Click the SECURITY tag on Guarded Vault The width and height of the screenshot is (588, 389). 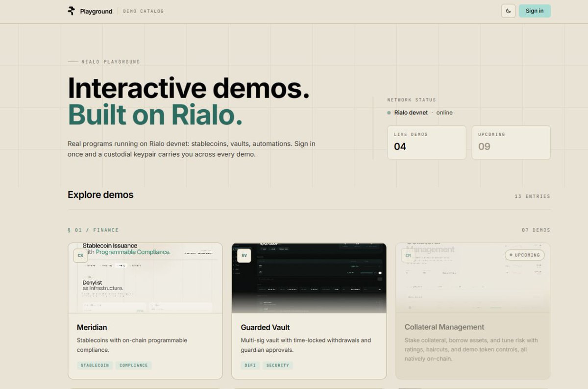278,365
